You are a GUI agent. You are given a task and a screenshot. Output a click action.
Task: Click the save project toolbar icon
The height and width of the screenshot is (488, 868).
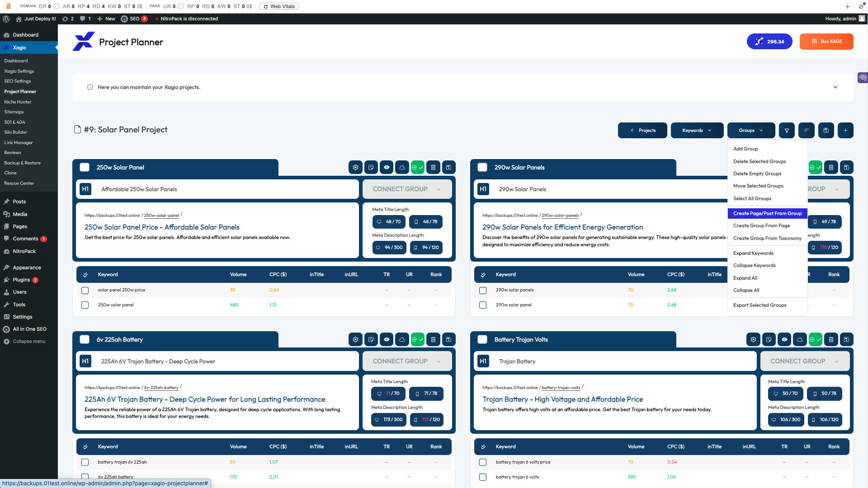[826, 131]
